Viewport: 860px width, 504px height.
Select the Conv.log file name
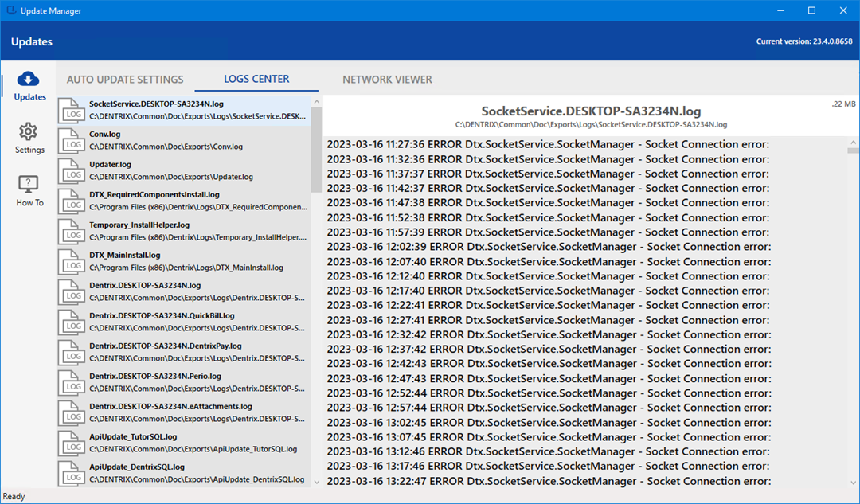click(x=105, y=134)
